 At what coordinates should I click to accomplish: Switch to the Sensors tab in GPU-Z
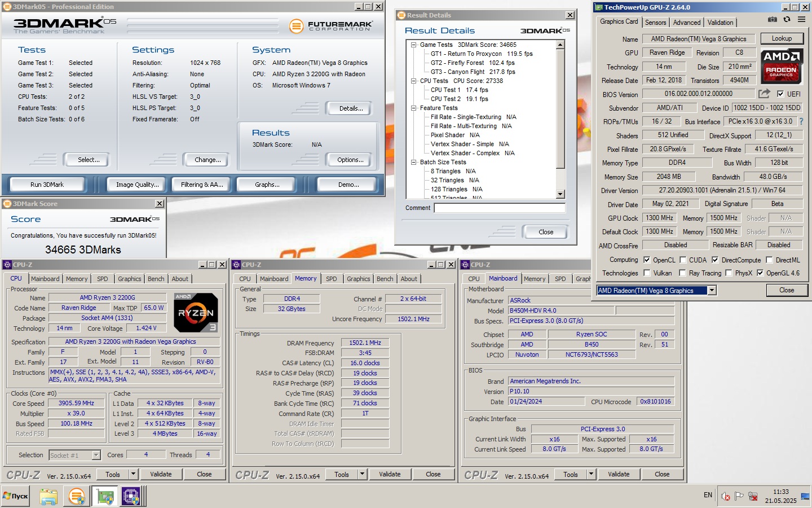[x=655, y=23]
